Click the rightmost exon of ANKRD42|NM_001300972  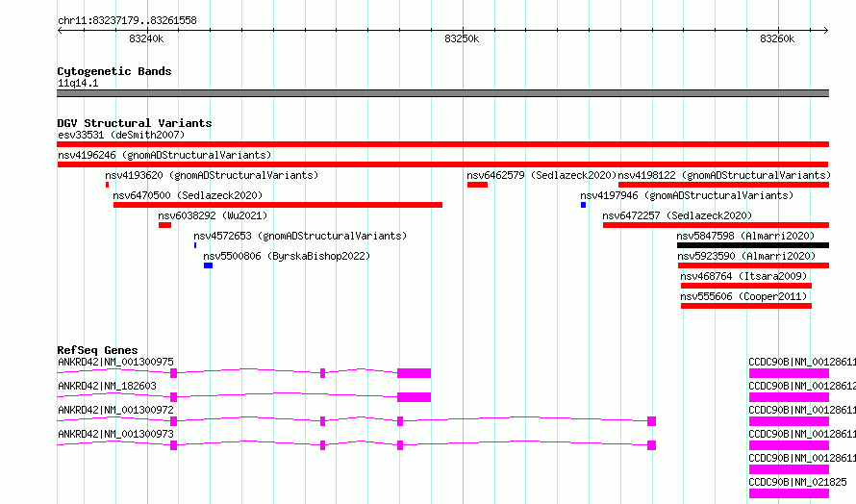click(x=651, y=421)
